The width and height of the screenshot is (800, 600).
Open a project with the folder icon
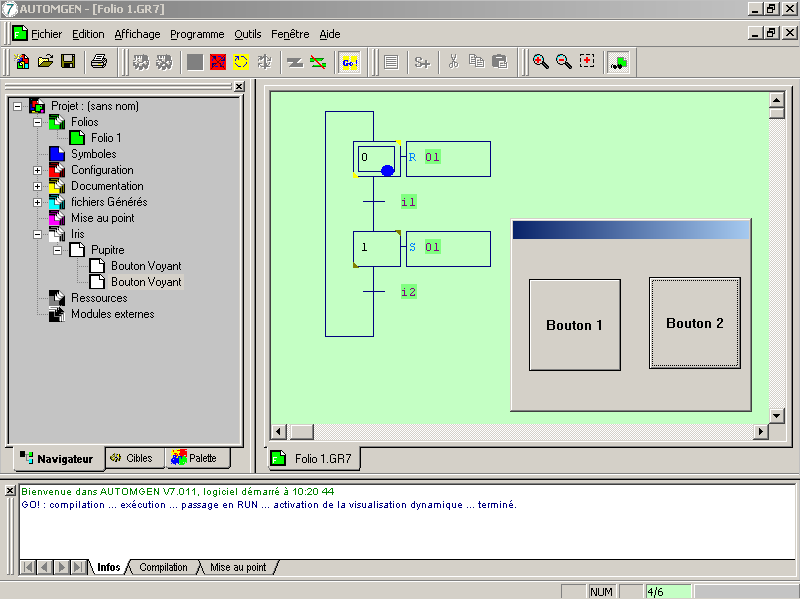[x=45, y=62]
